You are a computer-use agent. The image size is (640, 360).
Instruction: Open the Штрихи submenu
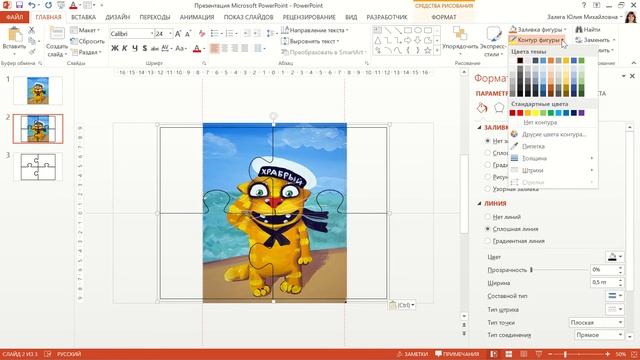click(x=552, y=170)
